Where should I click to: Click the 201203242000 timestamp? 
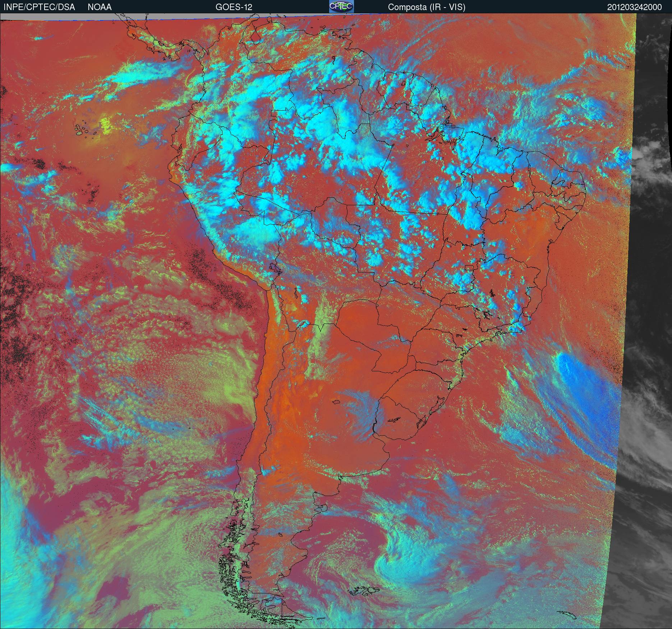(x=634, y=7)
